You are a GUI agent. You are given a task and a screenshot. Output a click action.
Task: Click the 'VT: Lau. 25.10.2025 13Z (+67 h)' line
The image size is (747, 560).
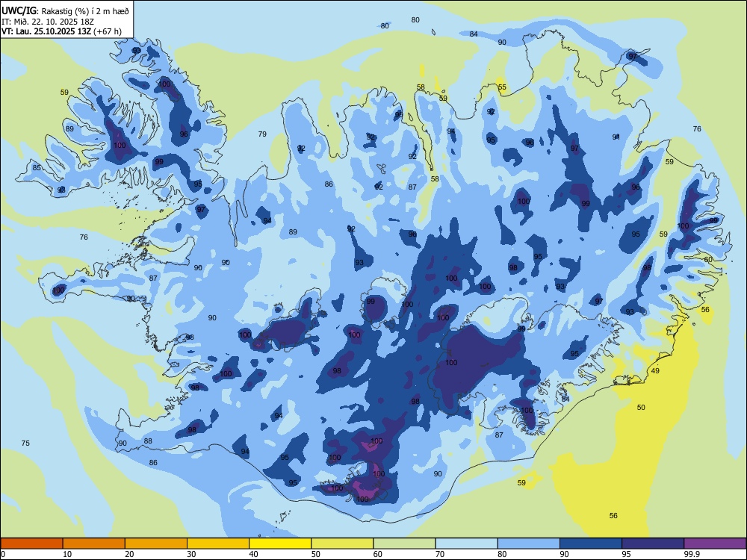coord(61,31)
